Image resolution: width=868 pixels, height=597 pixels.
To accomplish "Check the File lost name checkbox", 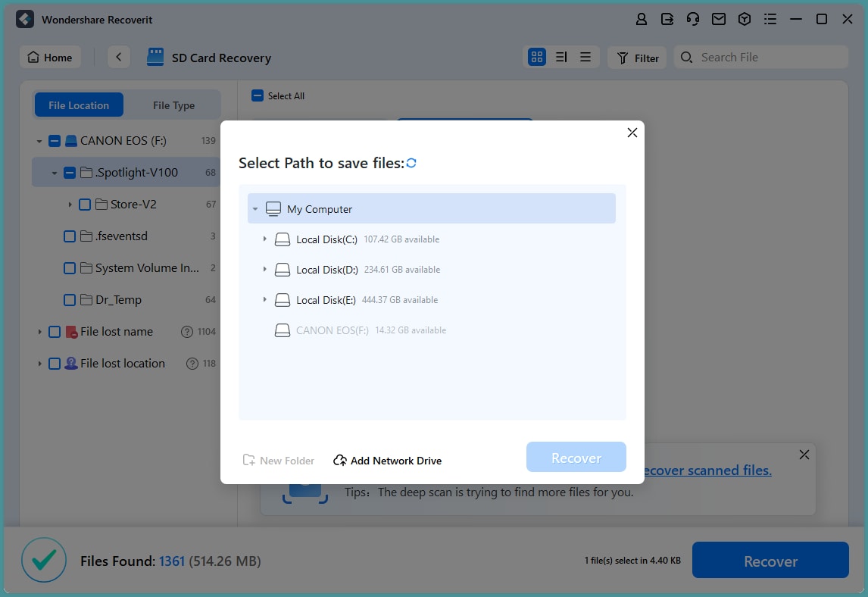I will point(55,332).
